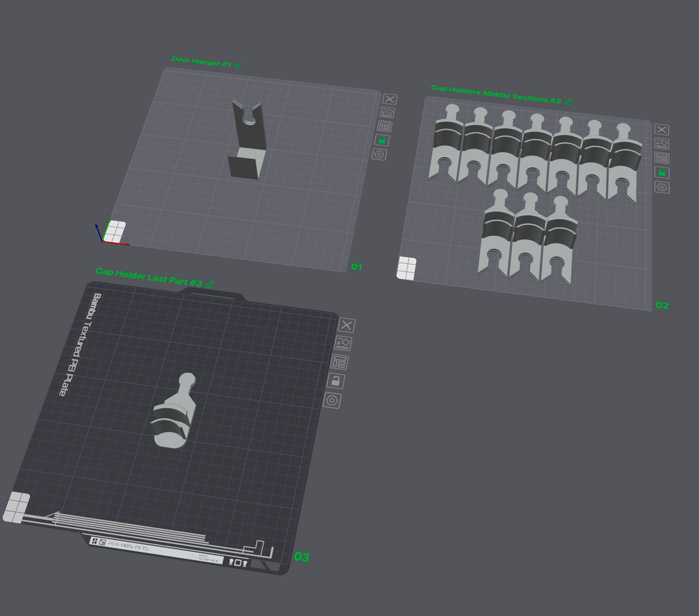Remove the Cap Holders Middle Sections plate
Image resolution: width=699 pixels, height=616 pixels.
(x=661, y=130)
